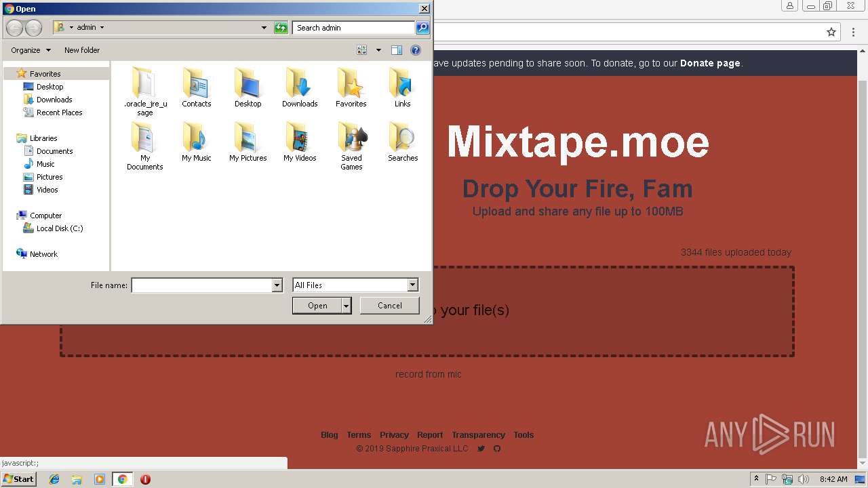Open Windows Explorer from taskbar
The width and height of the screenshot is (868, 488).
coord(77,479)
